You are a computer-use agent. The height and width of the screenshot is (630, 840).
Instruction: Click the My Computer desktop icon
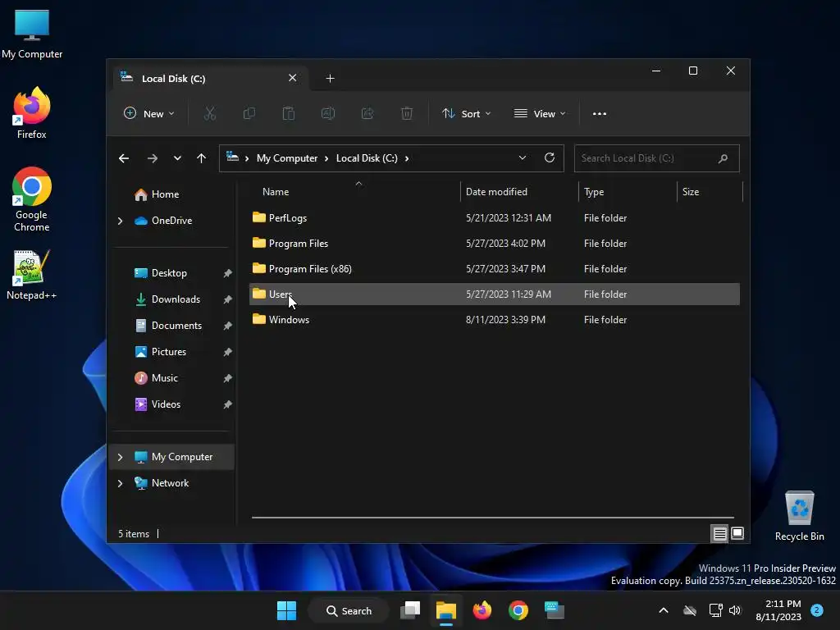click(x=32, y=34)
